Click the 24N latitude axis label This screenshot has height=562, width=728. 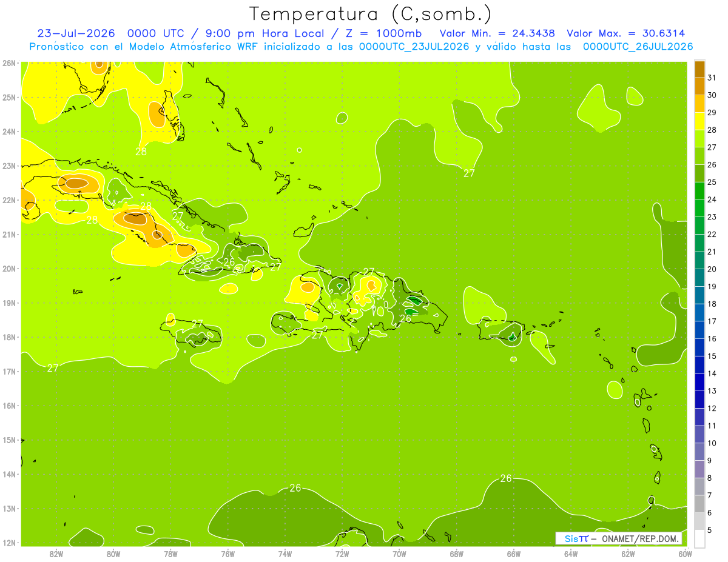pos(9,132)
